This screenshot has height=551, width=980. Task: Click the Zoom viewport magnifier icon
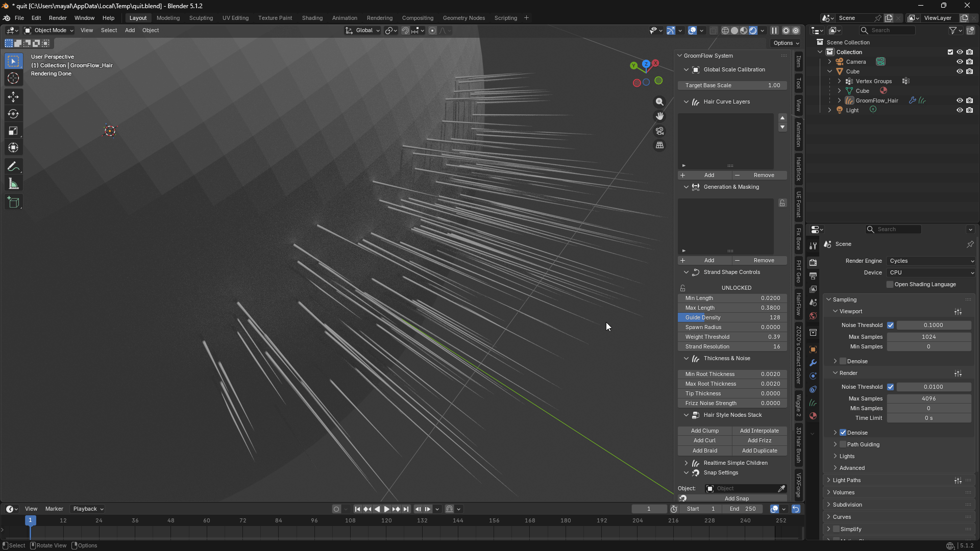(660, 102)
